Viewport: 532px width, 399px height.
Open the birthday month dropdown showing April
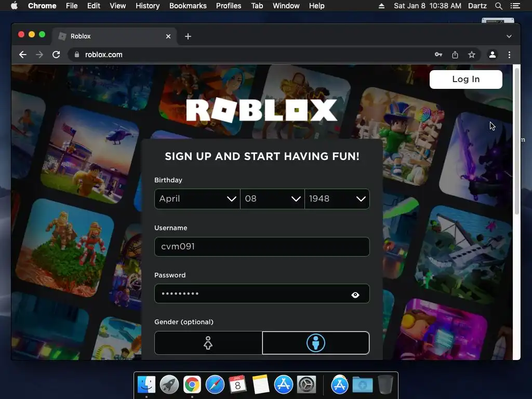click(x=197, y=199)
